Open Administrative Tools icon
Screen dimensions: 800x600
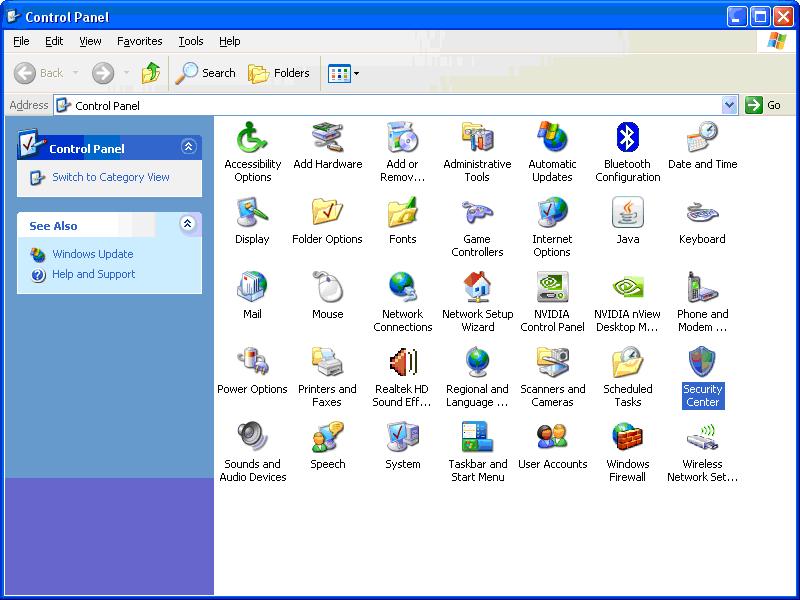point(477,152)
